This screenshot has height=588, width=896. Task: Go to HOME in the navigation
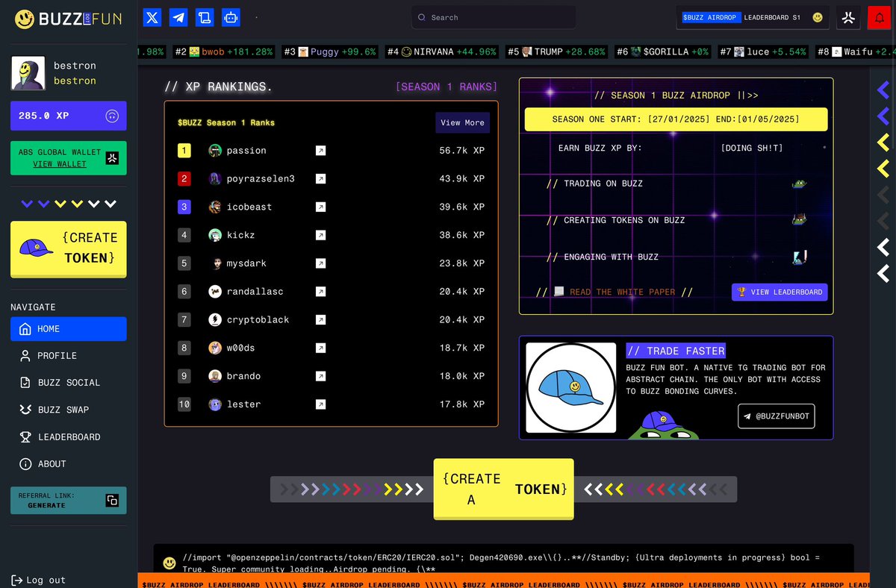(x=69, y=329)
